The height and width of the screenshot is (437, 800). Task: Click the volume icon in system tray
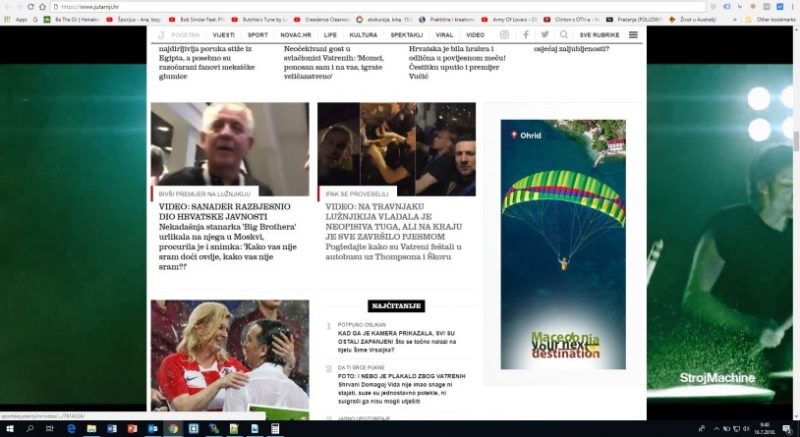[746, 429]
